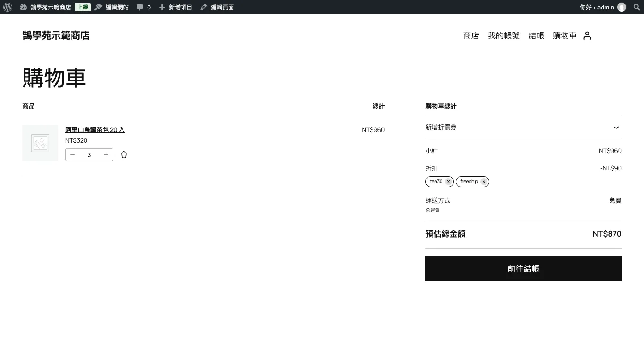Decrease quantity with the minus button
644x349 pixels.
point(72,155)
